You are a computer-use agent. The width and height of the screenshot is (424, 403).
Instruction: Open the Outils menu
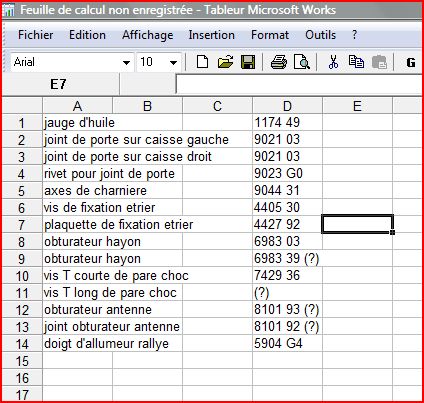pos(320,35)
